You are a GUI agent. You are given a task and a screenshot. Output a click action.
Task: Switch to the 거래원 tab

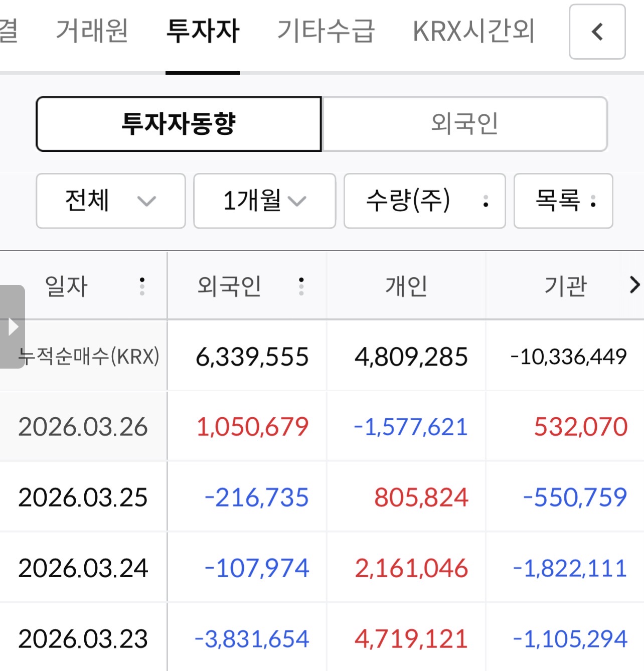click(92, 31)
